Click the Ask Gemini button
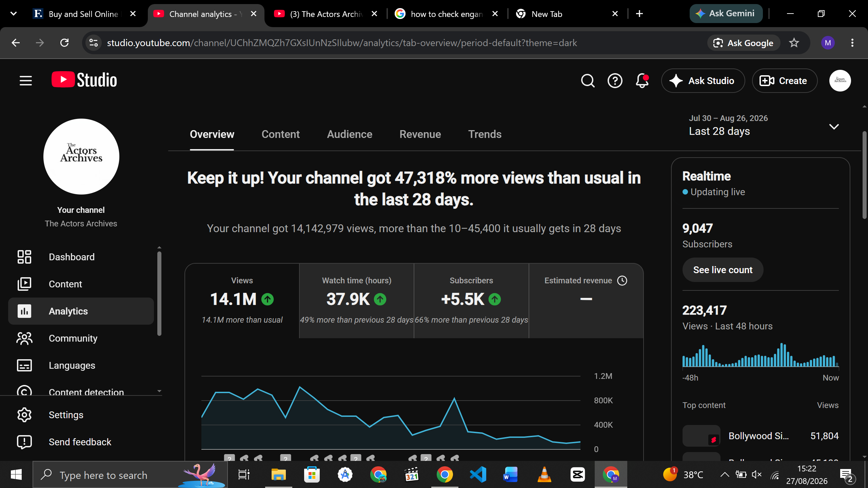The image size is (868, 488). click(726, 14)
